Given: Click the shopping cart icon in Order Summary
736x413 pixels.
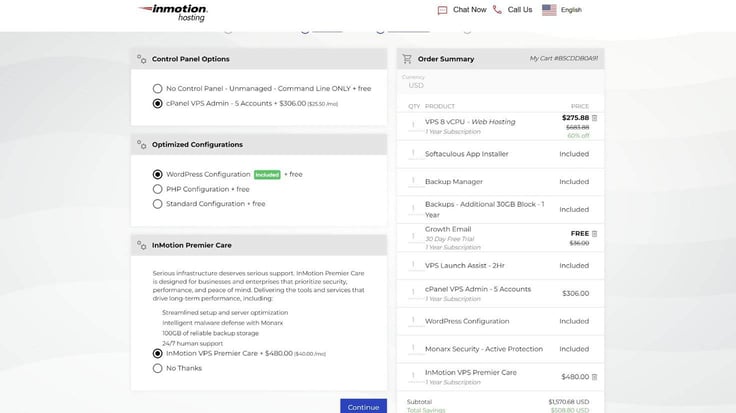Looking at the screenshot, I should tap(407, 59).
